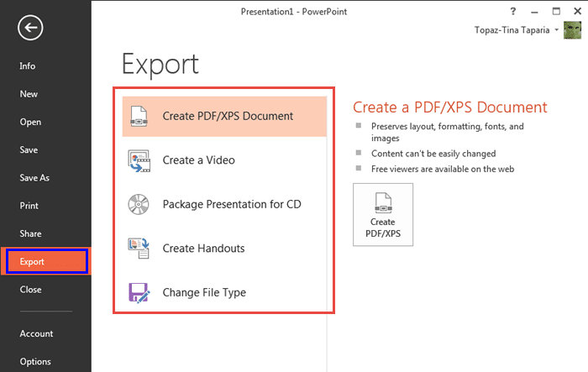This screenshot has width=588, height=372.
Task: Choose Close in the sidebar
Action: tap(30, 290)
